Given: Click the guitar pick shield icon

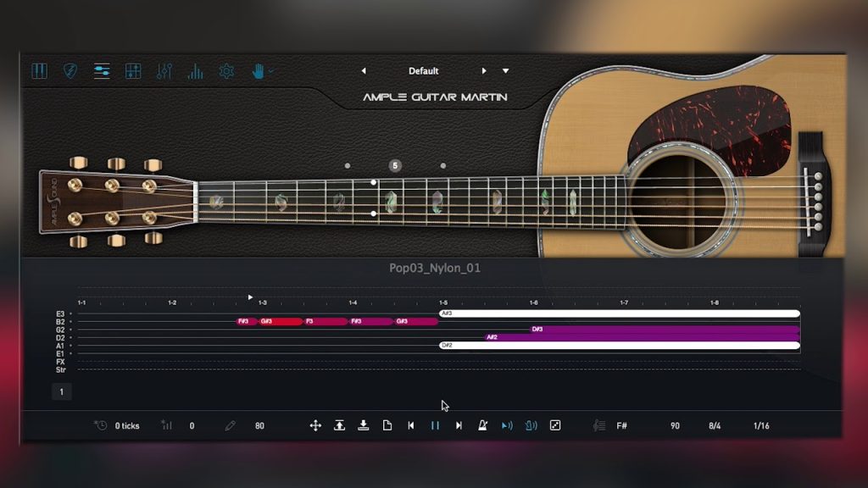Looking at the screenshot, I should coord(70,71).
